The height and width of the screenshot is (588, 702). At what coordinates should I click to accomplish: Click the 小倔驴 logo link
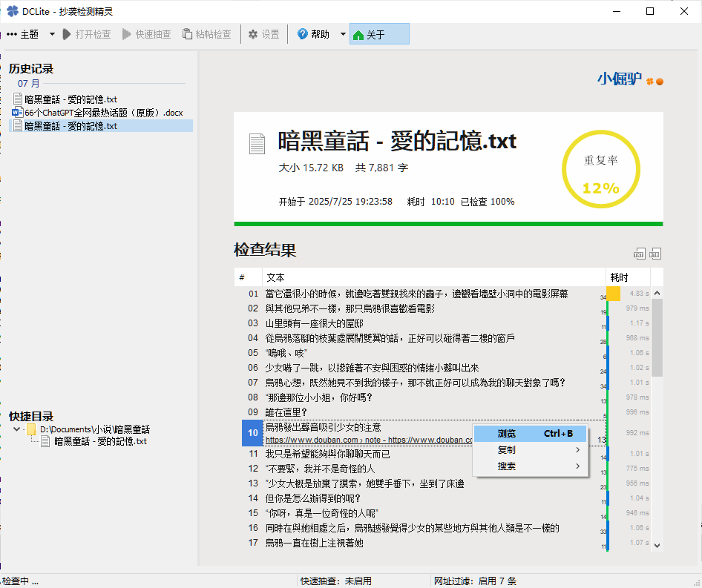620,79
